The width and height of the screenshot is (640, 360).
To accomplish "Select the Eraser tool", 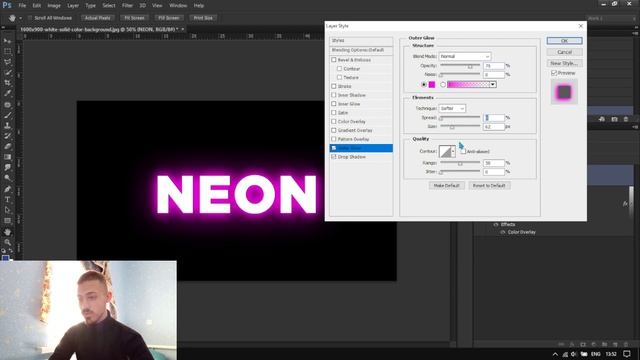I will coord(7,147).
